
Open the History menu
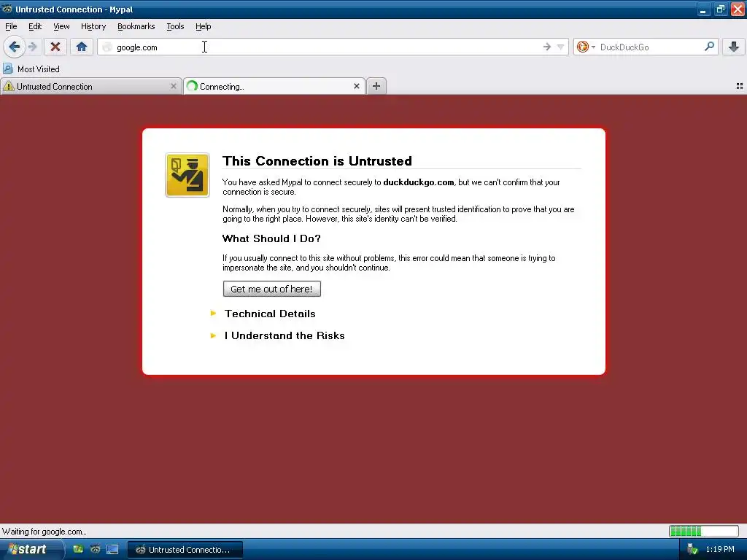pyautogui.click(x=93, y=26)
